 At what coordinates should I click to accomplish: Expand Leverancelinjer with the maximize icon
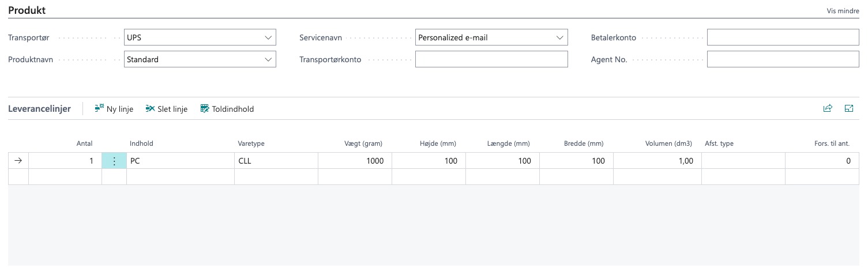pyautogui.click(x=848, y=108)
